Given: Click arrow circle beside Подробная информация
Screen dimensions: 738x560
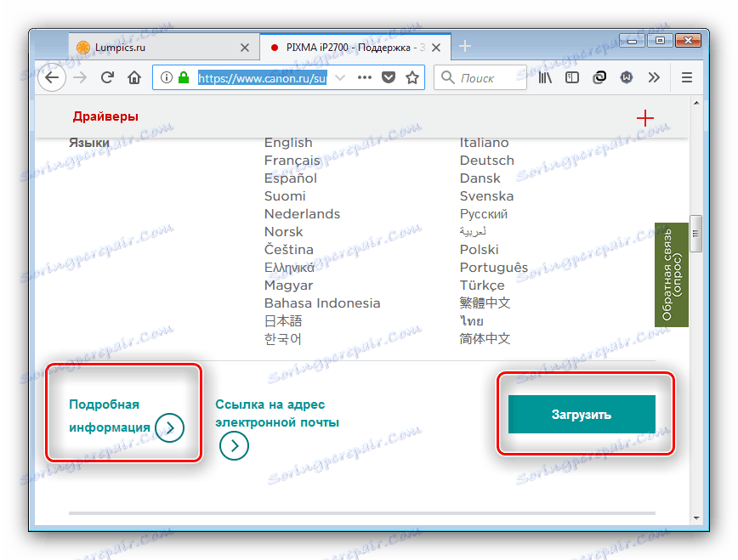Looking at the screenshot, I should point(169,427).
